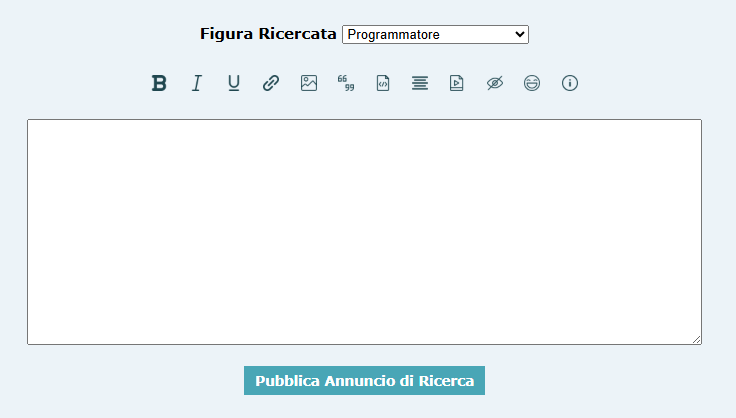The height and width of the screenshot is (418, 736).
Task: Open the Figura Ricercata dropdown arrow
Action: point(519,35)
